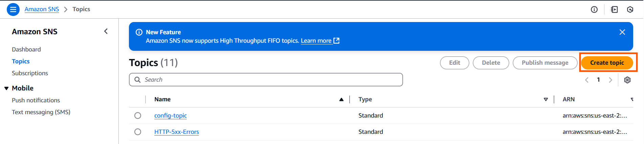This screenshot has height=144, width=644.
Task: Click the info circle icon in header
Action: coord(594,9)
